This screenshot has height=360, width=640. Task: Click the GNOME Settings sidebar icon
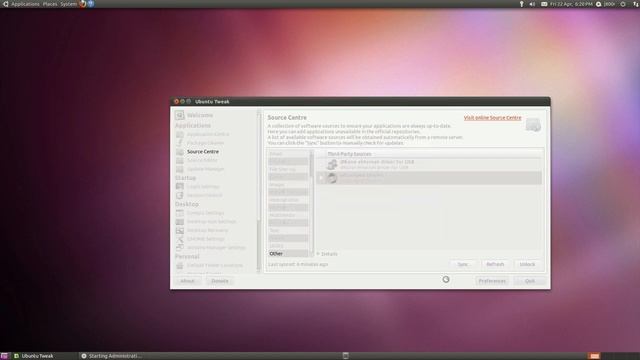pos(180,239)
